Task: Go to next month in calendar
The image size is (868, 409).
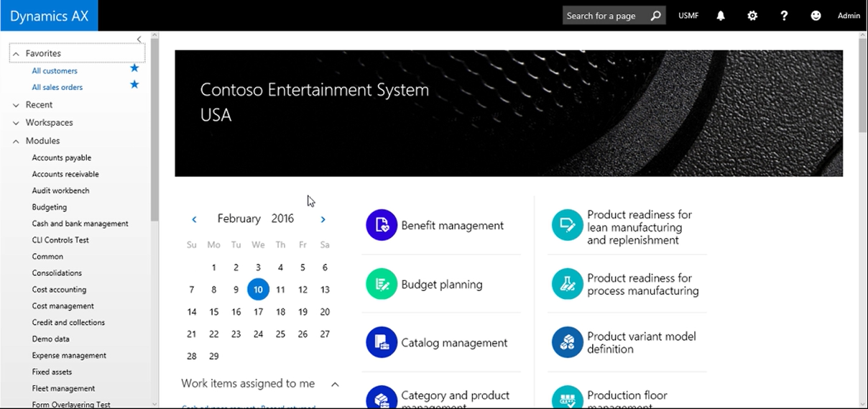Action: point(323,219)
